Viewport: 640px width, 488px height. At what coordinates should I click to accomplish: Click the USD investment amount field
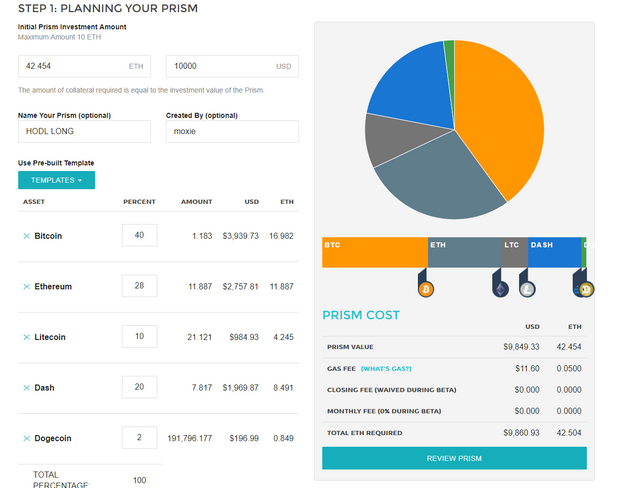(232, 66)
